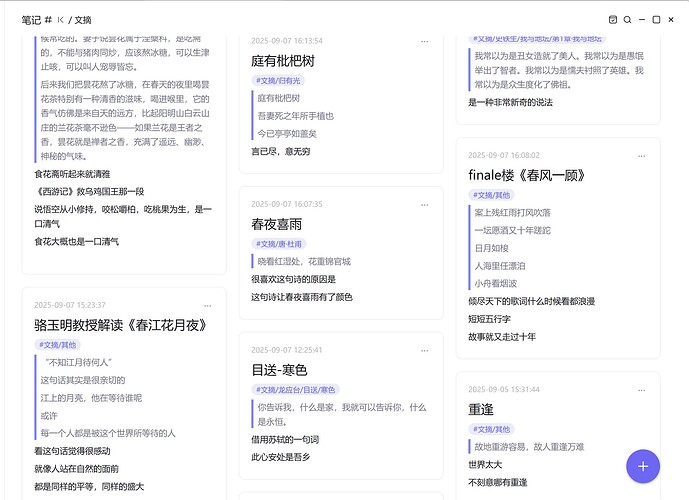This screenshot has height=500, width=689.
Task: Click the calendar icon left of search
Action: pos(612,19)
